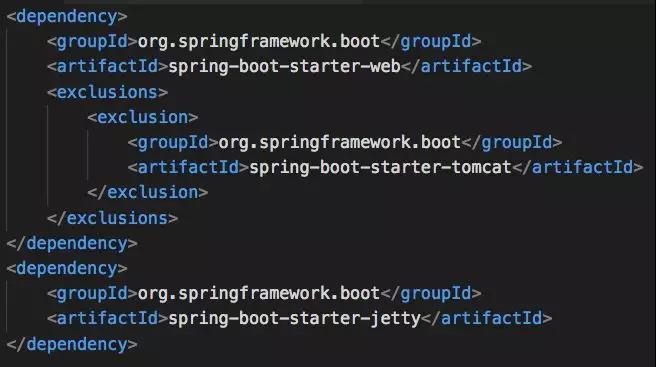Click the closing exclusions tag

tap(113, 218)
